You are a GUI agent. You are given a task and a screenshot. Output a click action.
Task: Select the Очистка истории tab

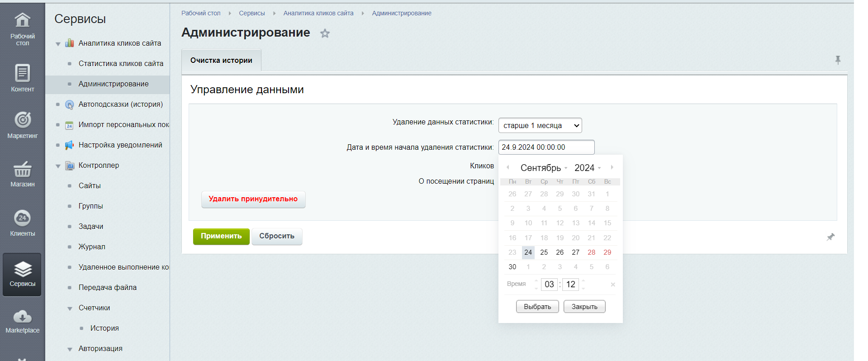(221, 61)
